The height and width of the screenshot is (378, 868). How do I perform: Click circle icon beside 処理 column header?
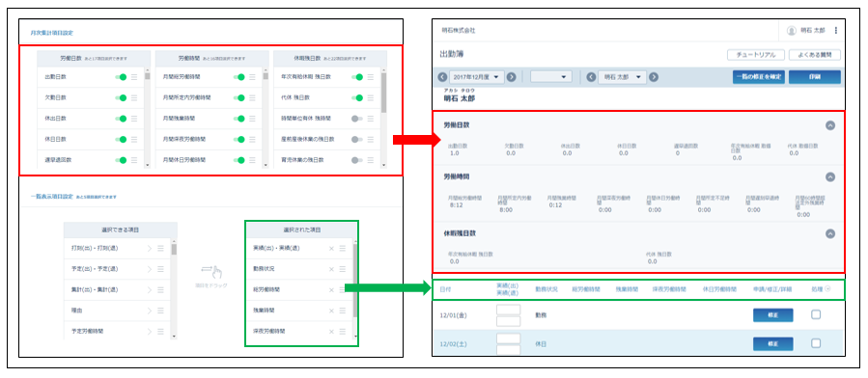click(x=827, y=288)
